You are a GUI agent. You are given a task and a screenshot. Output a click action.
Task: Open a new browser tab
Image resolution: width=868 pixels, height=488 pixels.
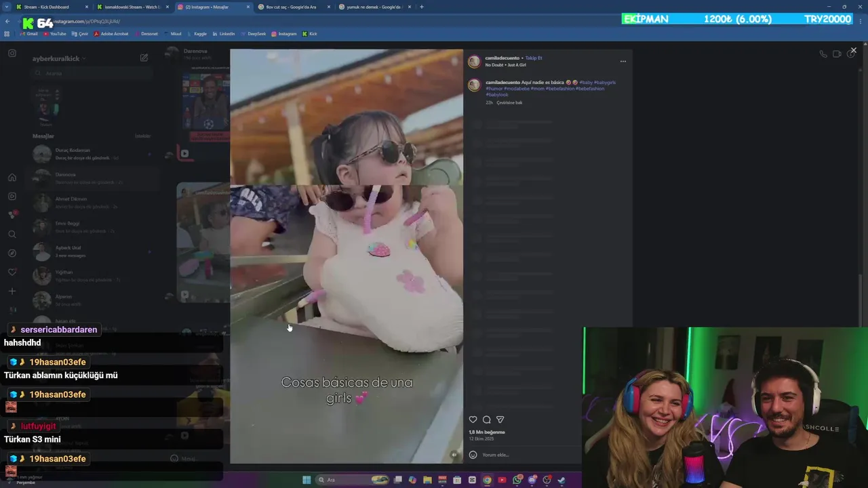point(422,7)
